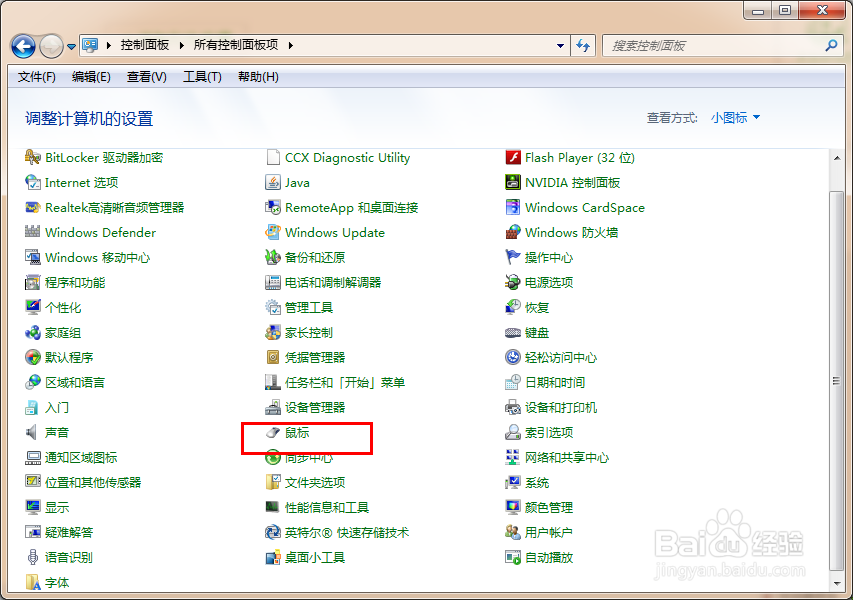Screen dimensions: 853x600
Task: Click the 设备和打印机 icon
Action: [513, 407]
